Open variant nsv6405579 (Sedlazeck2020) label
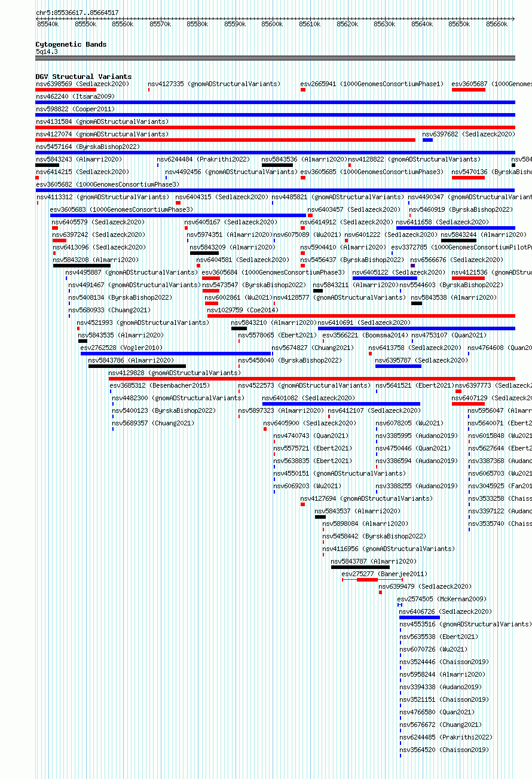Viewport: 532px width, 779px height. [x=99, y=223]
